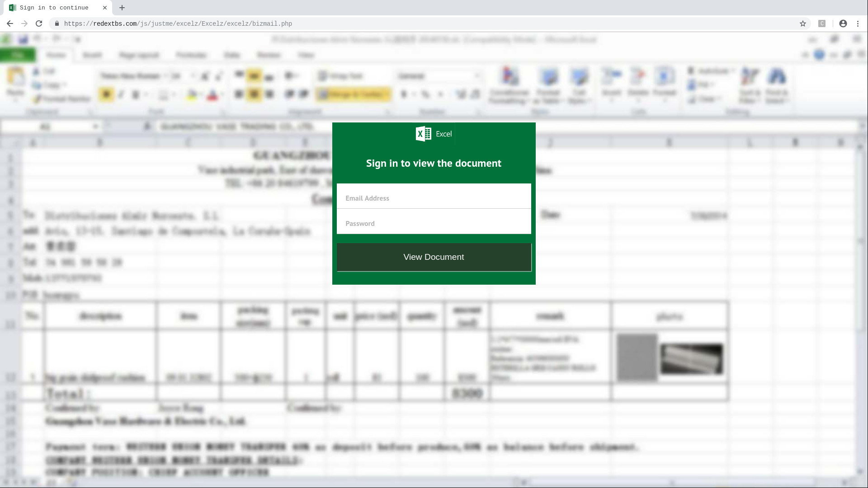Click the Password input field
868x488 pixels.
[x=434, y=223]
